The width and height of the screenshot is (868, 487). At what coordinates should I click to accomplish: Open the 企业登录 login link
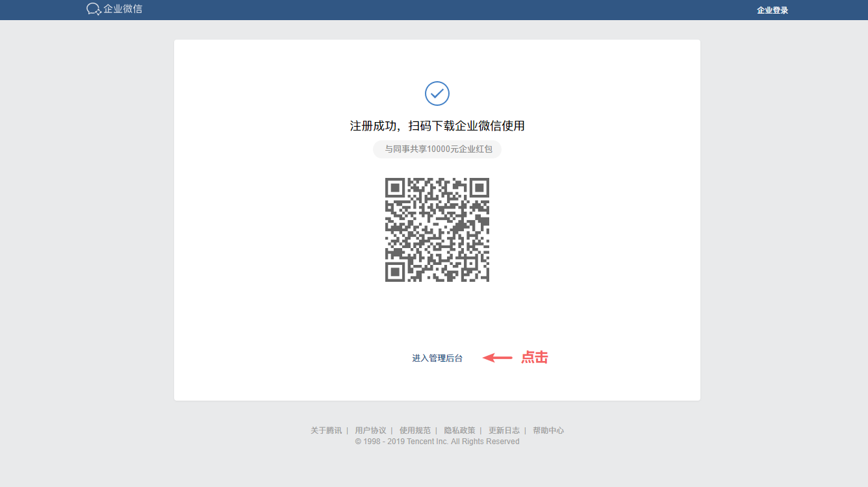click(x=772, y=10)
